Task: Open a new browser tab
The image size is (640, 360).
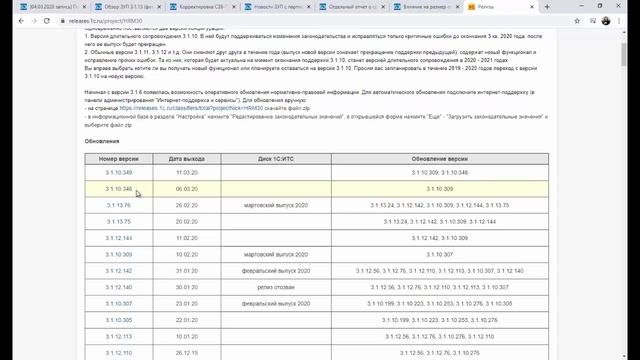Action: (547, 7)
